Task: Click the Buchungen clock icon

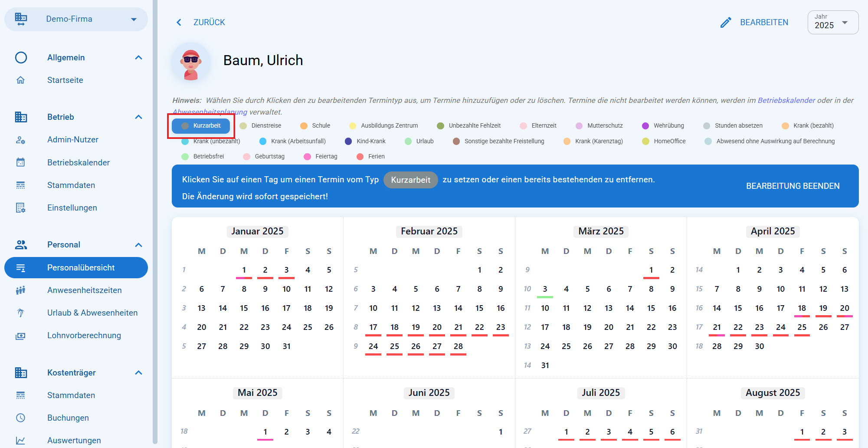Action: tap(20, 418)
